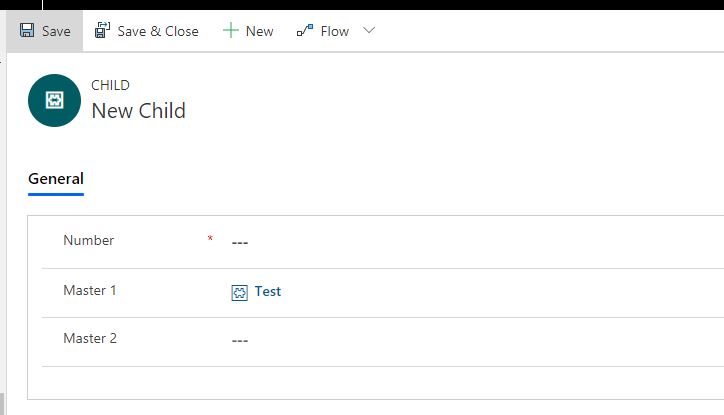Image resolution: width=724 pixels, height=415 pixels.
Task: Open the Flow menu label
Action: click(x=335, y=31)
